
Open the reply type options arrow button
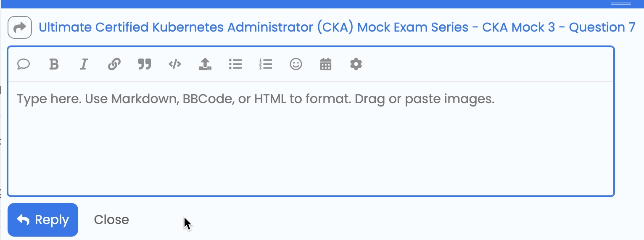click(20, 27)
